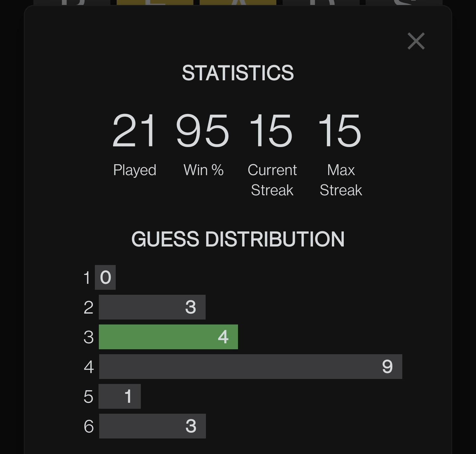Click the row number 6 label
Image resolution: width=476 pixels, height=454 pixels.
click(89, 426)
